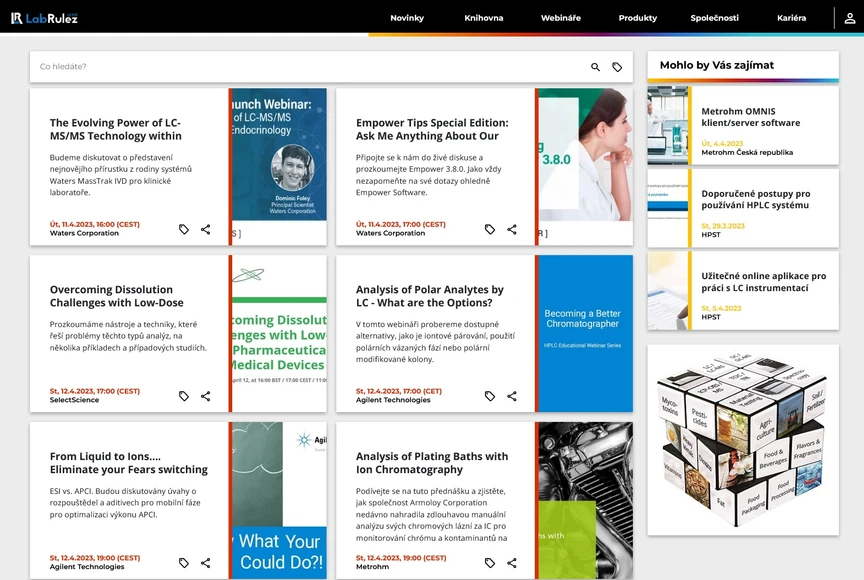Open 'Empower Tips Special Edition' webinar title
The height and width of the screenshot is (580, 864).
[432, 129]
